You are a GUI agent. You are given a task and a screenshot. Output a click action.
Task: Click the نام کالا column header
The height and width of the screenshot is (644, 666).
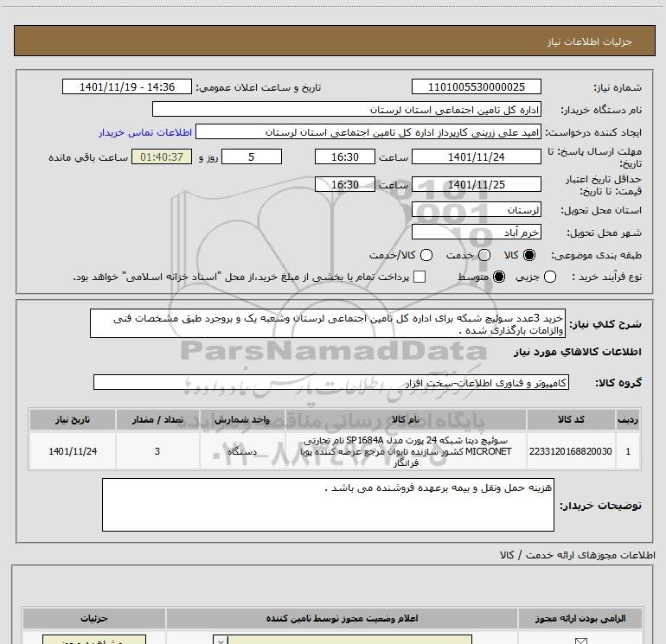(406, 419)
